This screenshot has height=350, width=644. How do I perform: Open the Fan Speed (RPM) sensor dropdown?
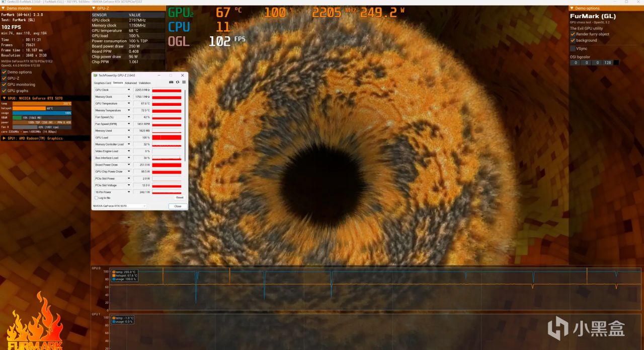[129, 124]
